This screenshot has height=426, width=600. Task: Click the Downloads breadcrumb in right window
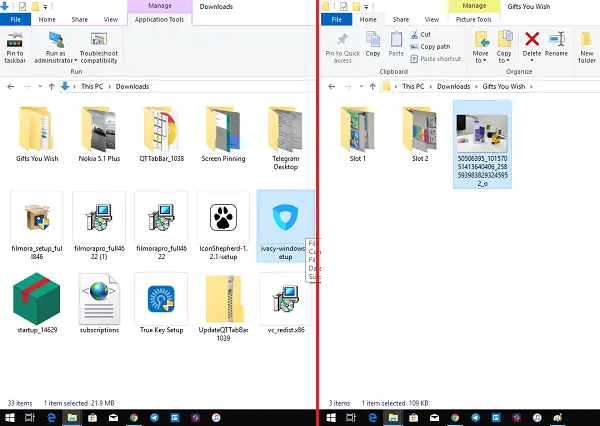pyautogui.click(x=453, y=87)
